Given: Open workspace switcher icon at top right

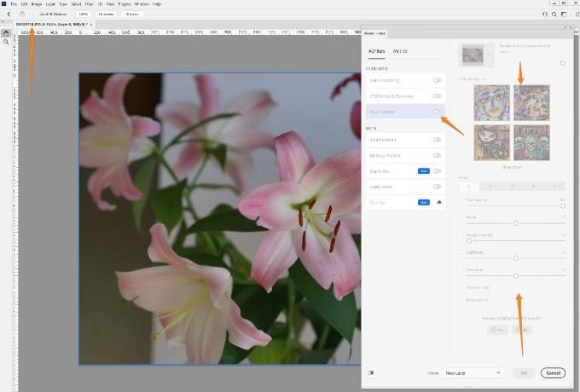Looking at the screenshot, I should click(563, 14).
